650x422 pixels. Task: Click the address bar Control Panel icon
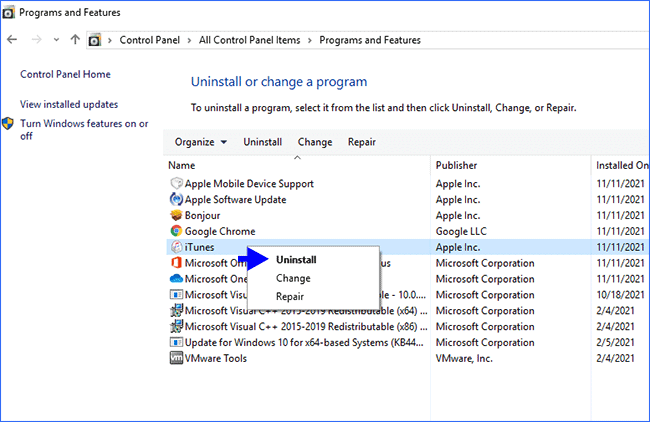pos(95,40)
